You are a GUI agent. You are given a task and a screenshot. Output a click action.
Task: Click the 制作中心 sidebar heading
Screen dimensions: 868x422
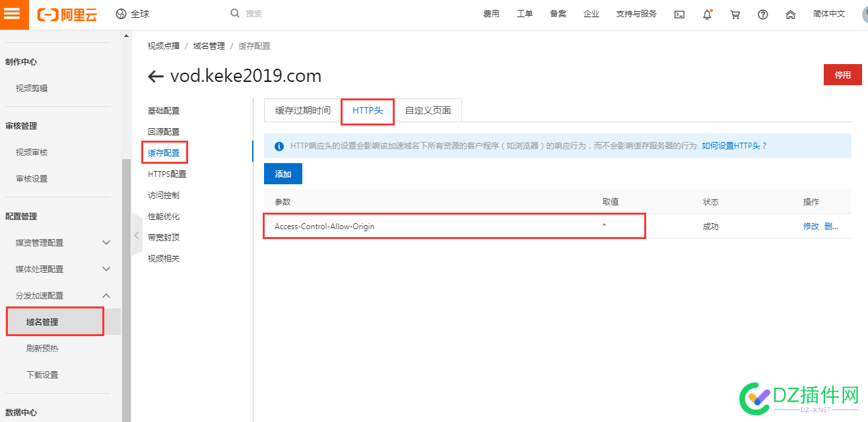pos(21,62)
